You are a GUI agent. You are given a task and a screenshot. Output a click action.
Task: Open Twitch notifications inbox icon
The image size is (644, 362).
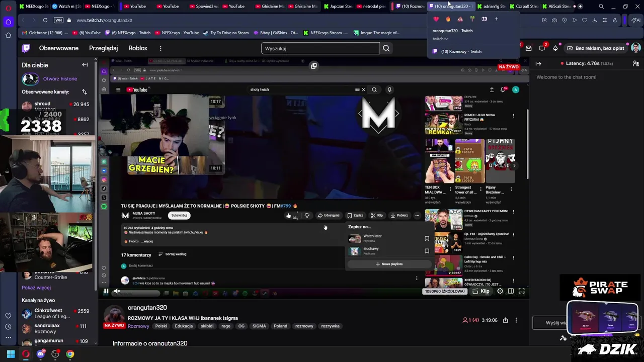click(529, 48)
